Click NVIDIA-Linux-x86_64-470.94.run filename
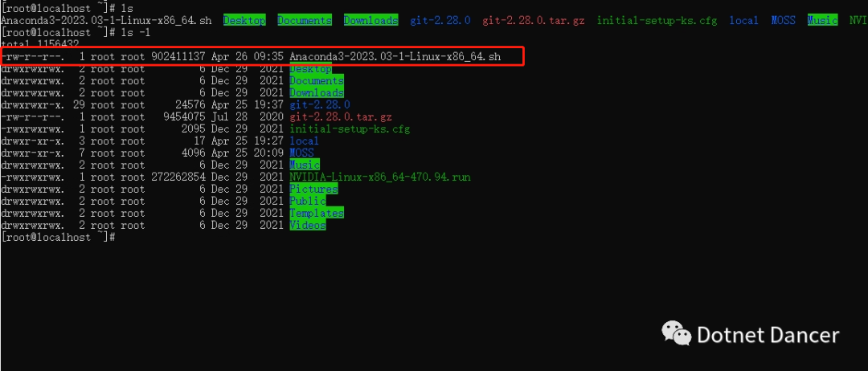Screen dimensions: 868x371 click(x=380, y=177)
